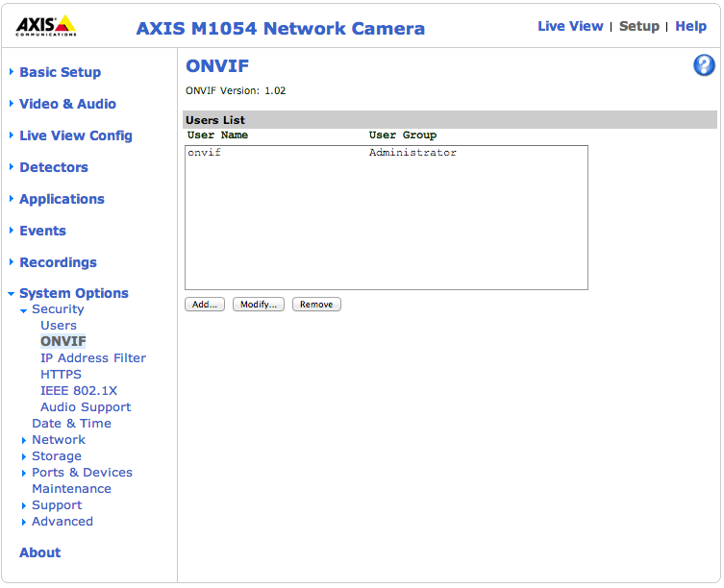Open the Live View page
Image resolution: width=724 pixels, height=588 pixels.
(x=570, y=26)
